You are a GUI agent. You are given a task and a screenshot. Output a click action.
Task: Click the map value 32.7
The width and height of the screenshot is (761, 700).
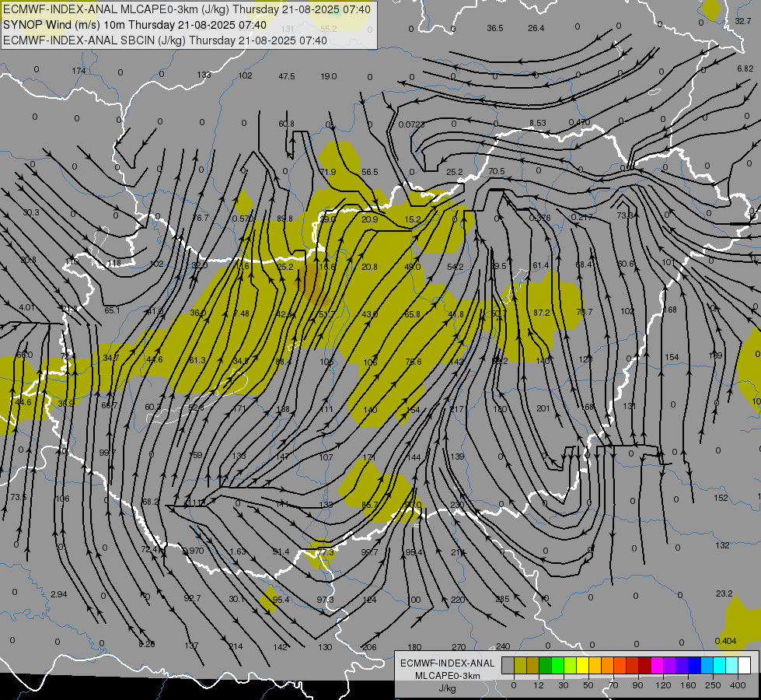(x=742, y=21)
